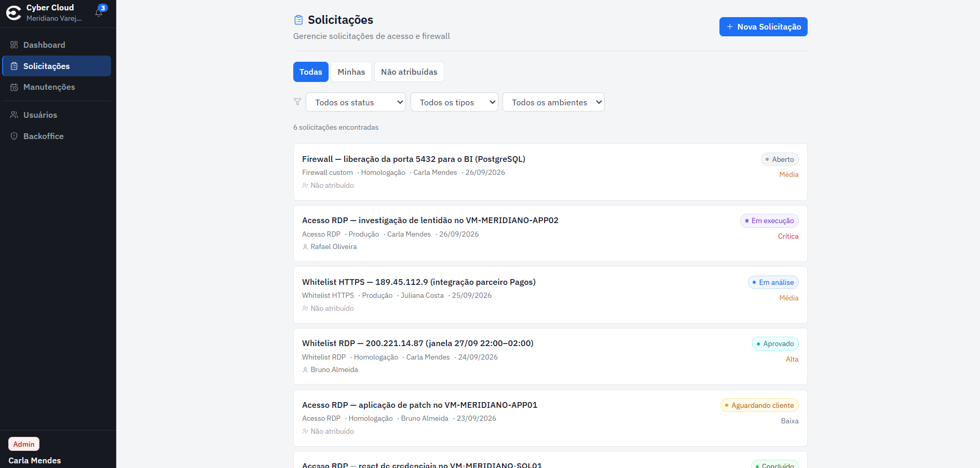Click the Aguardando cliente status badge
The image size is (980, 468).
tap(759, 405)
